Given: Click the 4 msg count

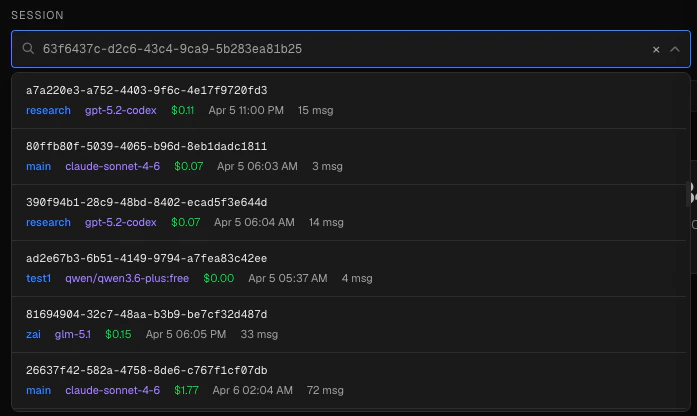Looking at the screenshot, I should click(x=357, y=278).
